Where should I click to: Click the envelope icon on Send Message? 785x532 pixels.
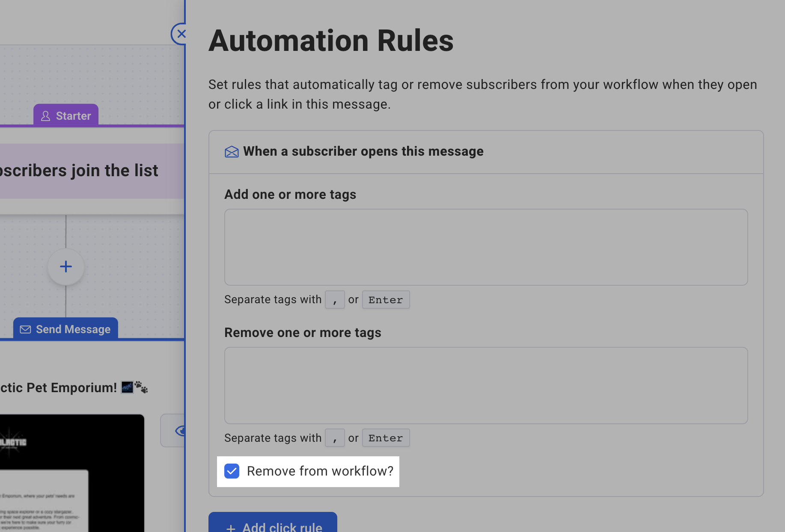[x=26, y=329]
